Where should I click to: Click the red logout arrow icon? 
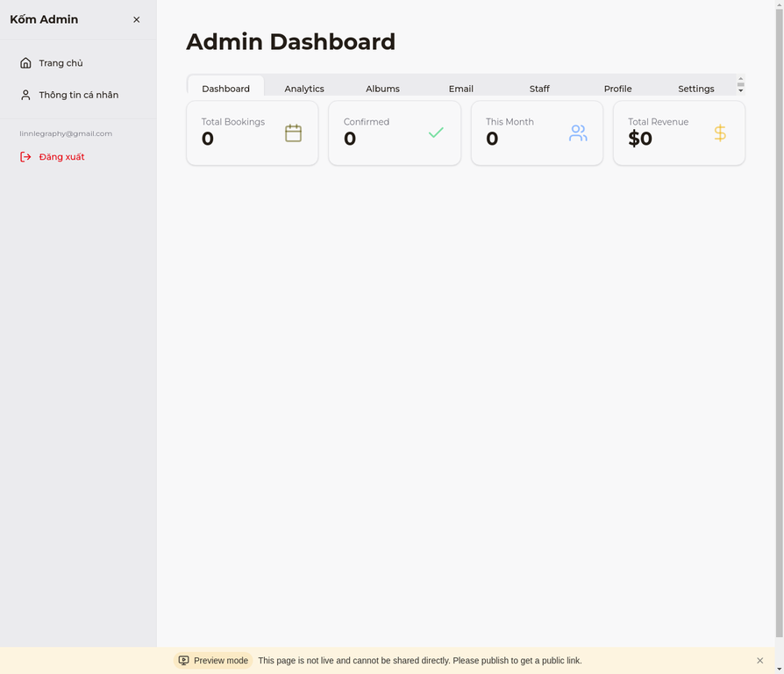(25, 157)
